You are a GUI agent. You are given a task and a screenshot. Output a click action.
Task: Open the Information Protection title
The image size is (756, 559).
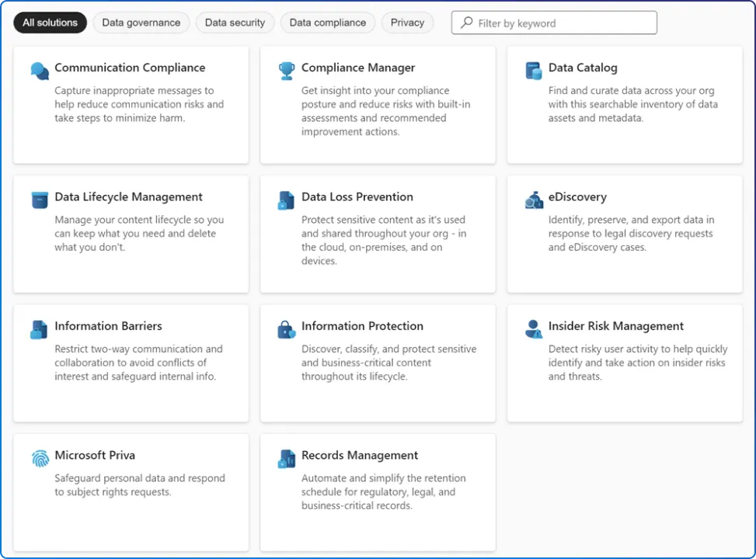pos(362,326)
